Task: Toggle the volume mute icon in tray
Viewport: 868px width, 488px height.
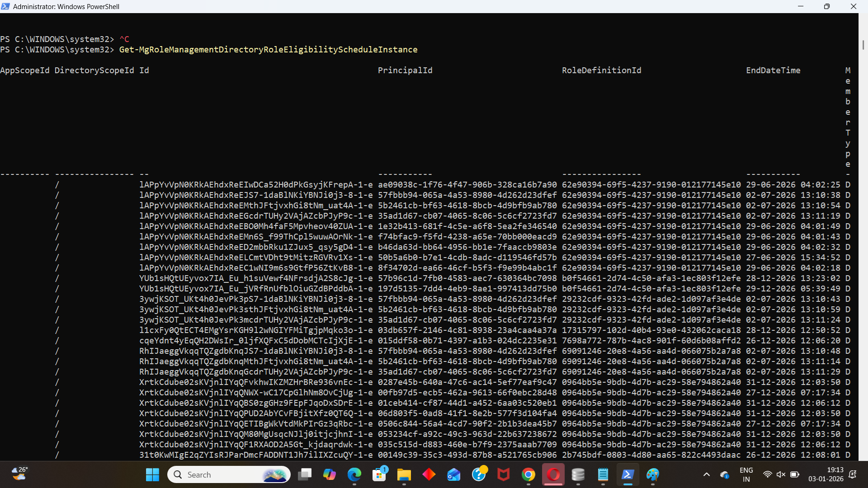Action: tap(781, 474)
